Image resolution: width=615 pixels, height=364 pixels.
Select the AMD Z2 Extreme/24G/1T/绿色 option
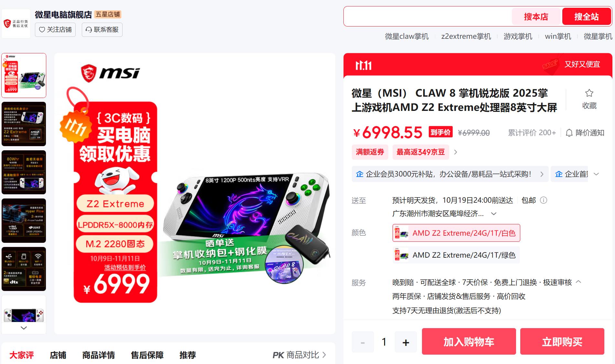[x=456, y=255]
